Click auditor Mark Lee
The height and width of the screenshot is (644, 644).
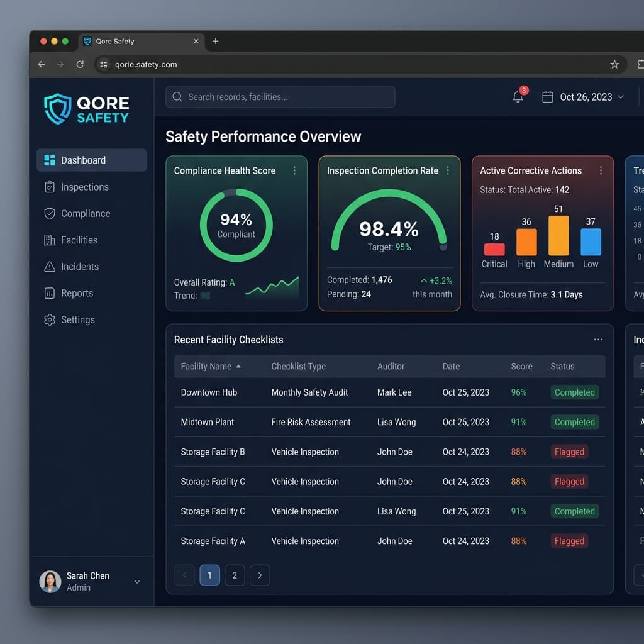[394, 392]
